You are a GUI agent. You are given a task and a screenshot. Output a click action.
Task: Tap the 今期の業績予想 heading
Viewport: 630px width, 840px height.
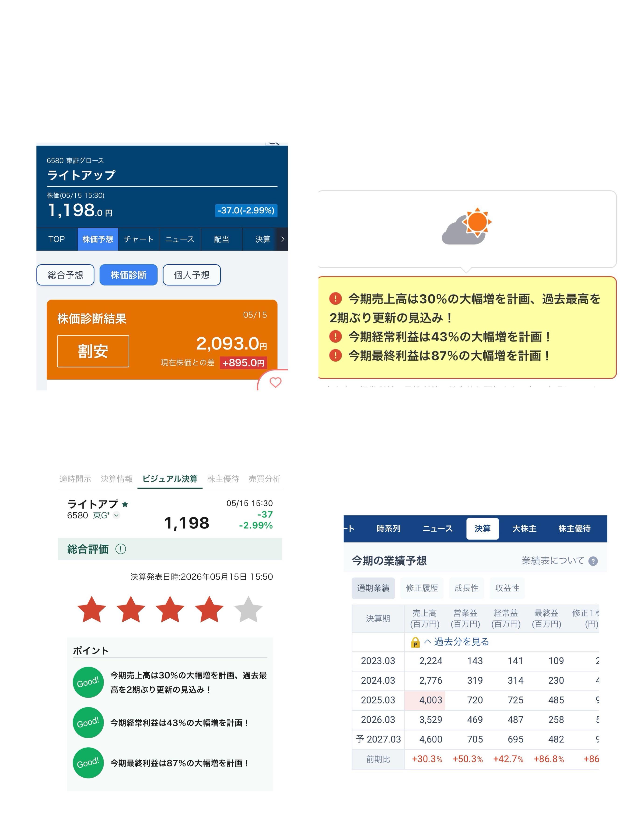(389, 560)
